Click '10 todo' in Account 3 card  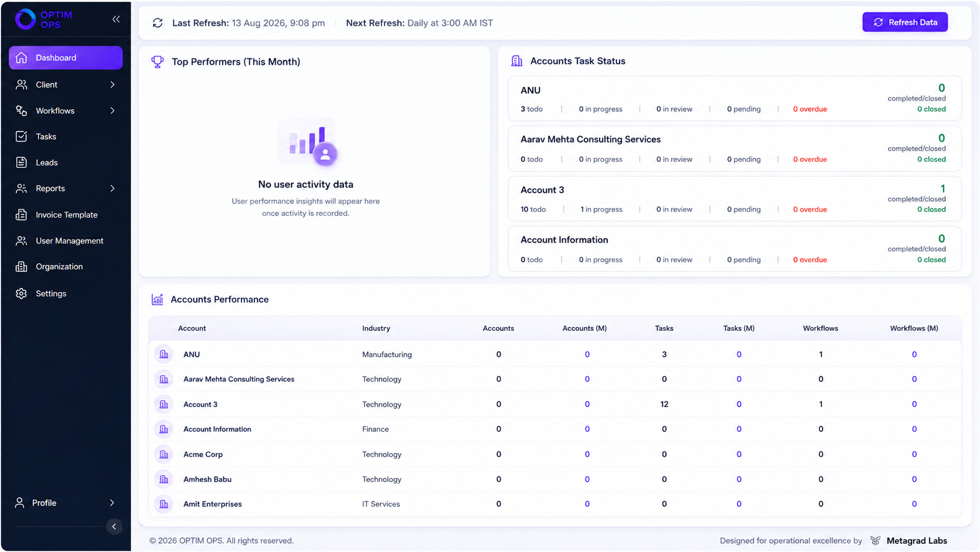pos(533,209)
